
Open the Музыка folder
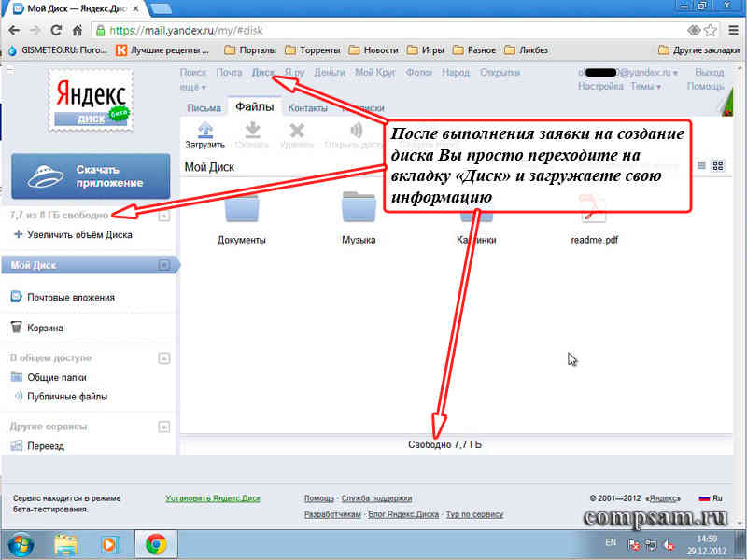click(359, 206)
